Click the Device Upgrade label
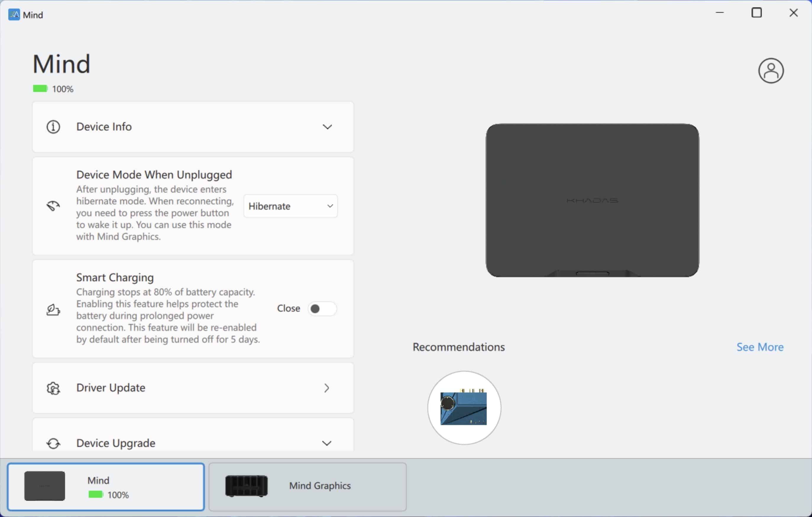The width and height of the screenshot is (812, 517). pos(116,443)
